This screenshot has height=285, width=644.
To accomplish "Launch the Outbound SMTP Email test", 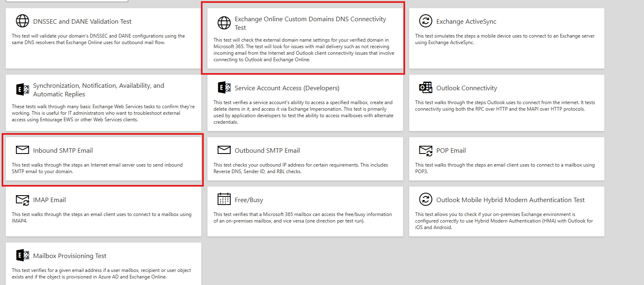I will tap(267, 150).
